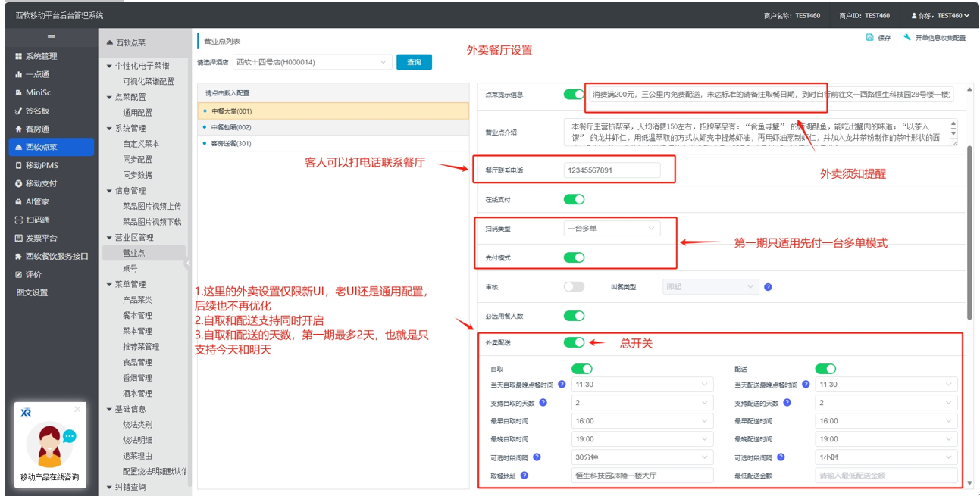
Task: Click help icon beside 支持自取的天数
Action: pos(543,403)
